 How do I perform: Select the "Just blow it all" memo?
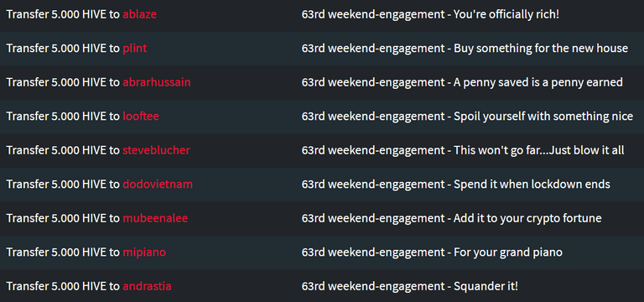(x=463, y=150)
